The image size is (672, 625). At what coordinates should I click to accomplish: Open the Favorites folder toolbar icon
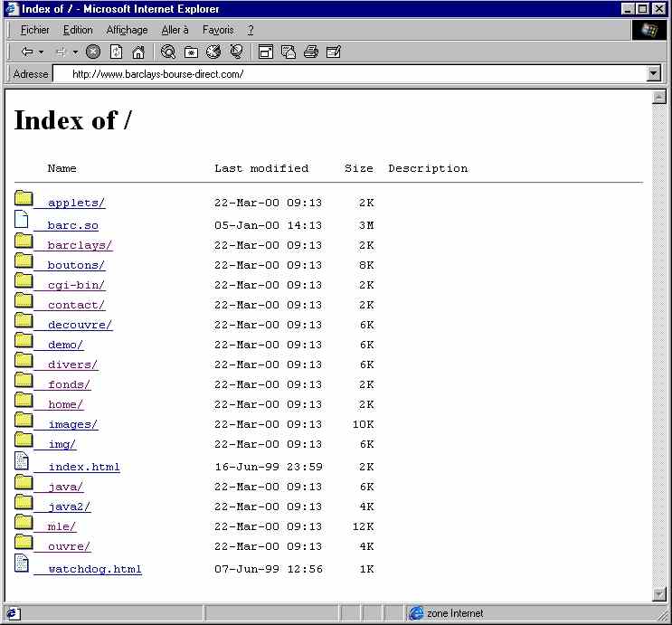[191, 52]
